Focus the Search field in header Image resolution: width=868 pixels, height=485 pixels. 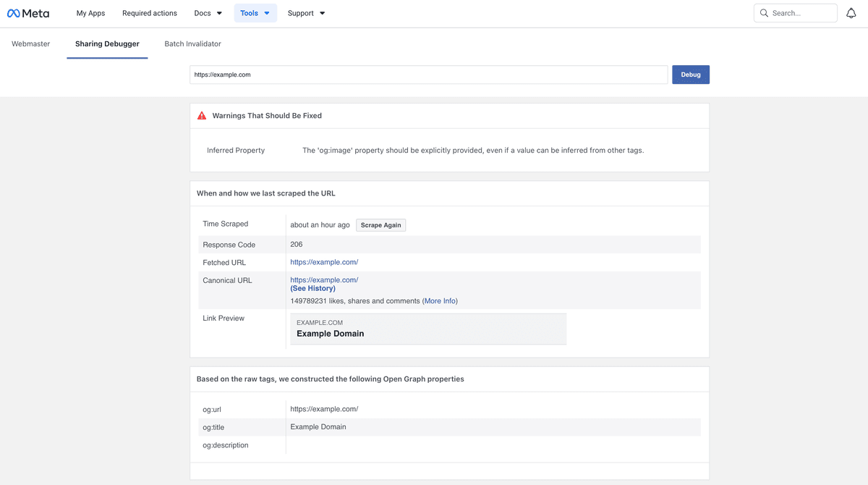(x=796, y=13)
